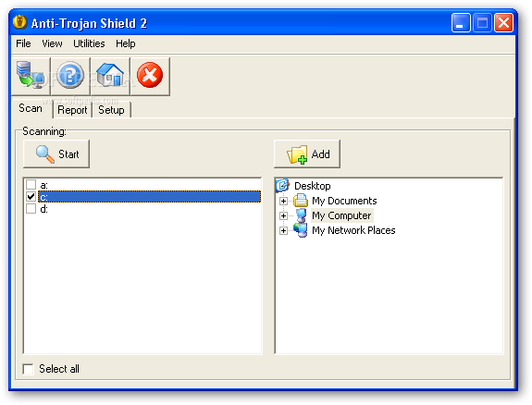532x405 pixels.
Task: Switch to the Setup tab
Action: [111, 110]
